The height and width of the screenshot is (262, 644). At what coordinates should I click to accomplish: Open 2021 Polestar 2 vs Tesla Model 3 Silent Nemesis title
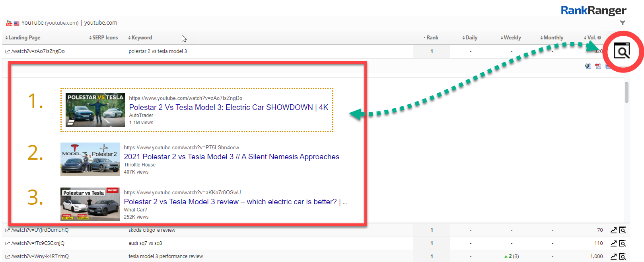(x=232, y=156)
